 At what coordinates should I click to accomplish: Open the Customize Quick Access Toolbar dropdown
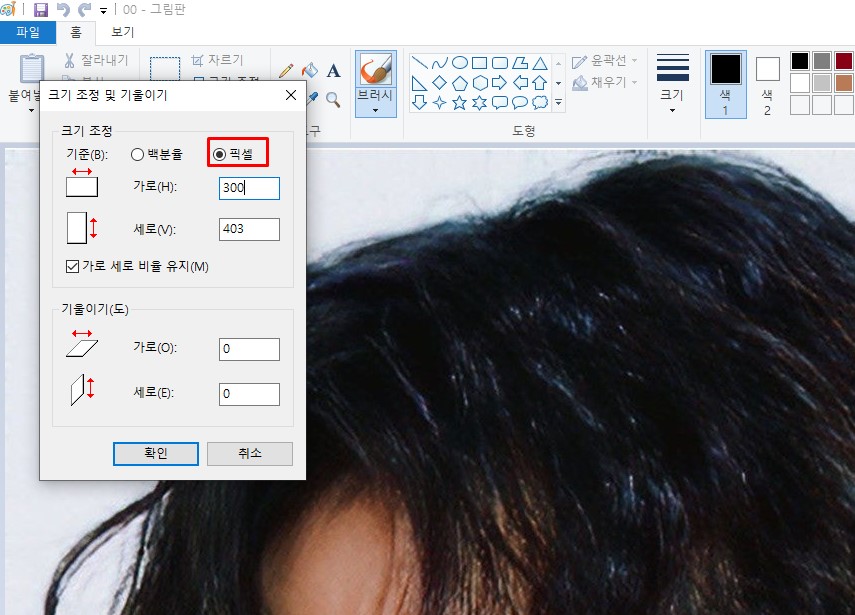[x=104, y=10]
